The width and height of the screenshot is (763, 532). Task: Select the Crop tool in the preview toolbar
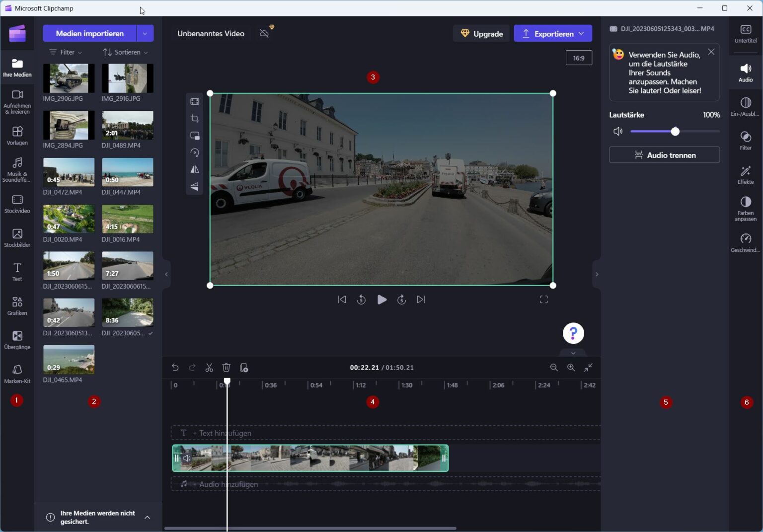pos(194,118)
